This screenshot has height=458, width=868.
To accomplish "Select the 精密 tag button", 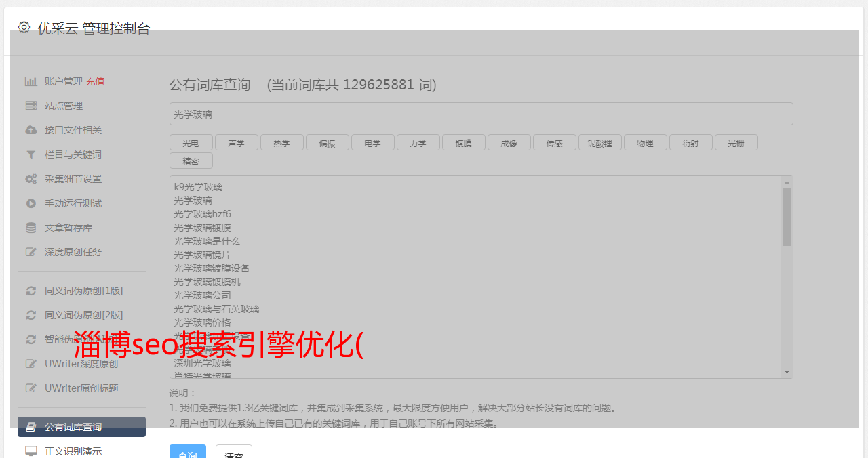I will pos(191,161).
